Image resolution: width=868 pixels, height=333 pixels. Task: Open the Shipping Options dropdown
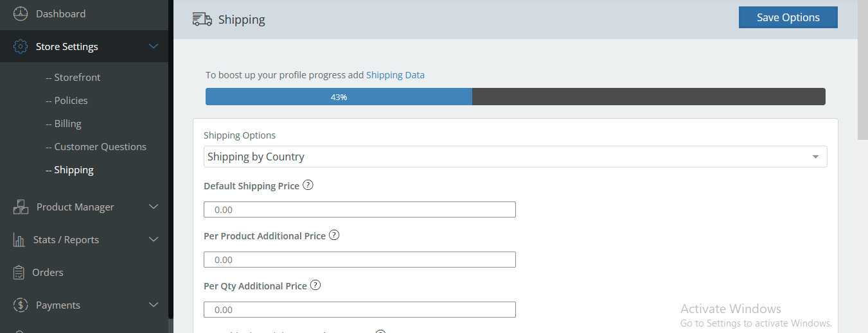[x=515, y=157]
